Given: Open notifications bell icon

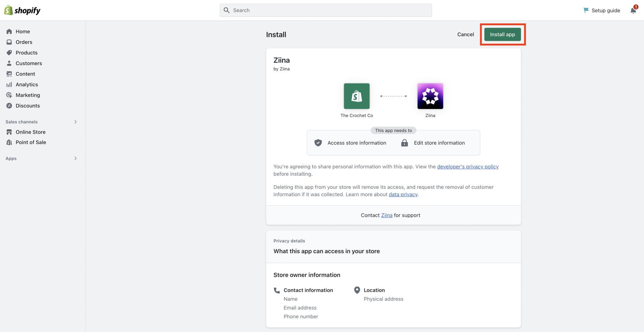Looking at the screenshot, I should [633, 10].
